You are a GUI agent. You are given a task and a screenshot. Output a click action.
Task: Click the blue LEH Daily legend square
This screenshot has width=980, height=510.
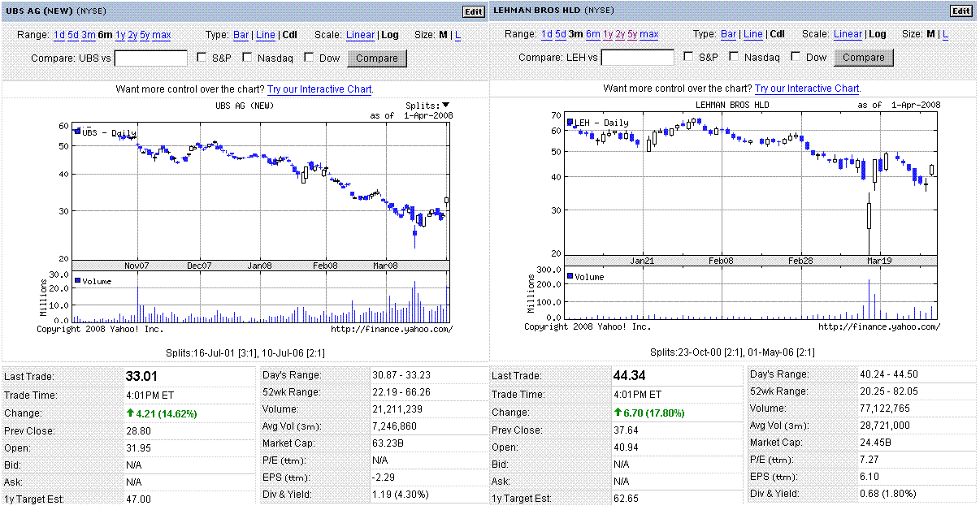(x=571, y=122)
